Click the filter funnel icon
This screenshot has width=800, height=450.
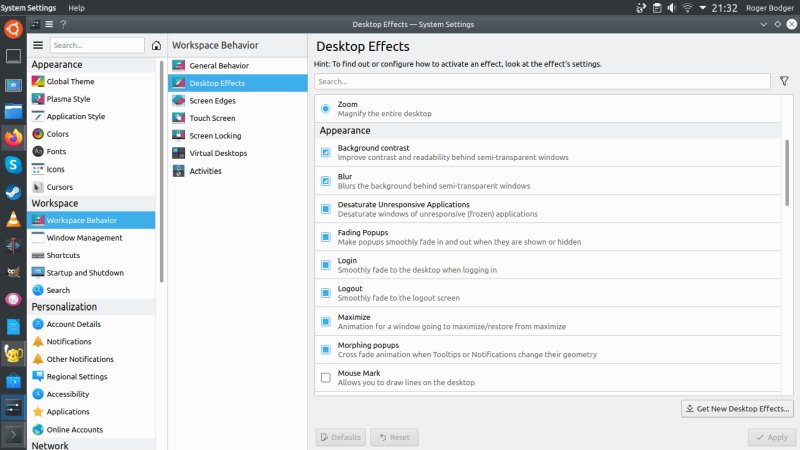click(784, 81)
